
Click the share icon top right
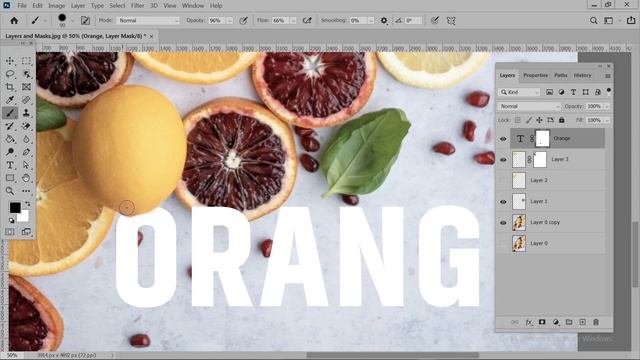(x=631, y=20)
